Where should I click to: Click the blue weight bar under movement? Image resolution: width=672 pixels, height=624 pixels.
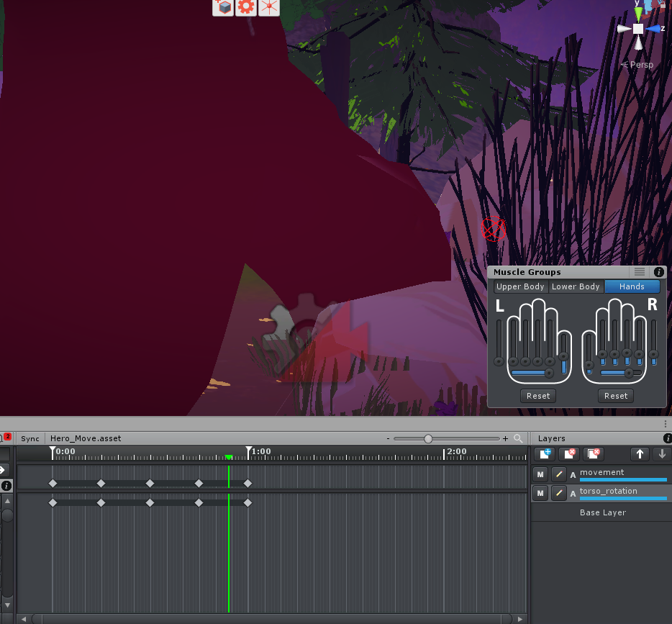coord(623,479)
